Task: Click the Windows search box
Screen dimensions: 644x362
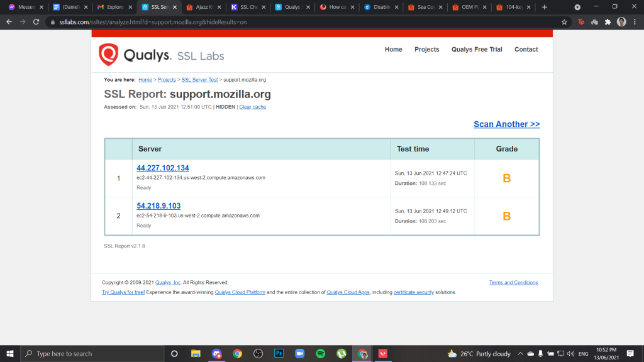Action: click(x=92, y=353)
